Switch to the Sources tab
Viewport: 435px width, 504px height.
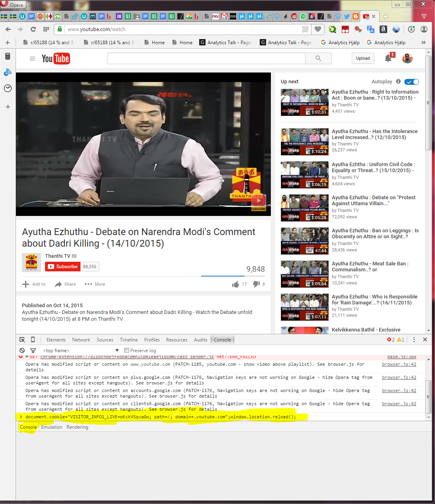pos(105,340)
